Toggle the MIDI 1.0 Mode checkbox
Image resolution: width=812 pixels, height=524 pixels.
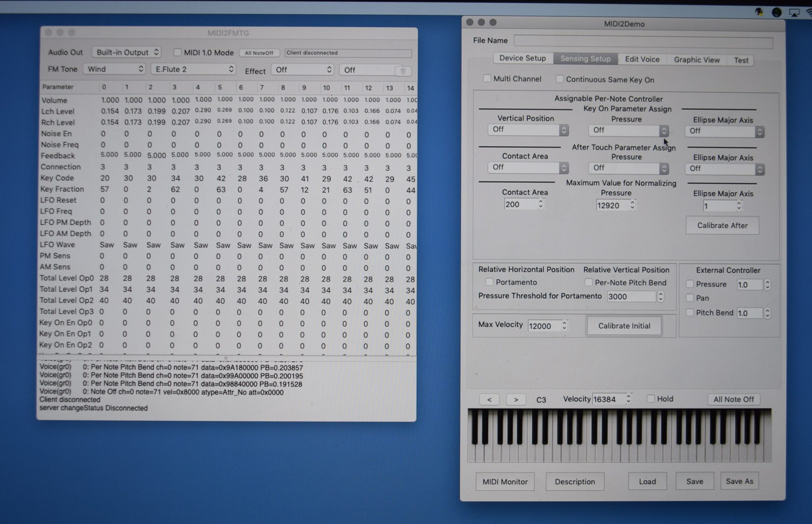click(178, 52)
